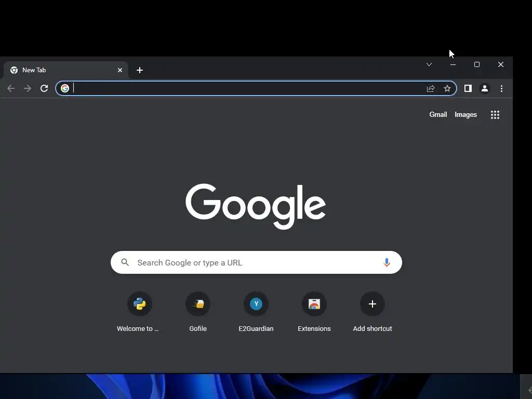Open Images link

[465, 115]
